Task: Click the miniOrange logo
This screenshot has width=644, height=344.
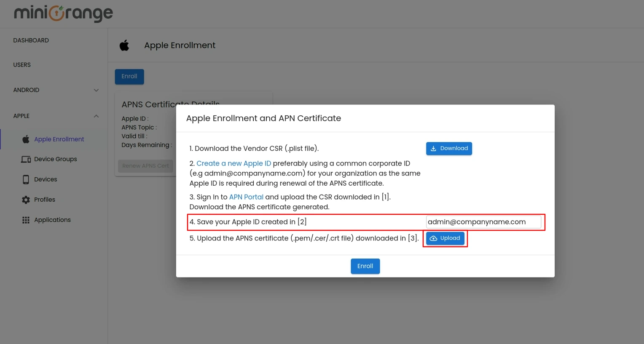Action: pos(62,13)
